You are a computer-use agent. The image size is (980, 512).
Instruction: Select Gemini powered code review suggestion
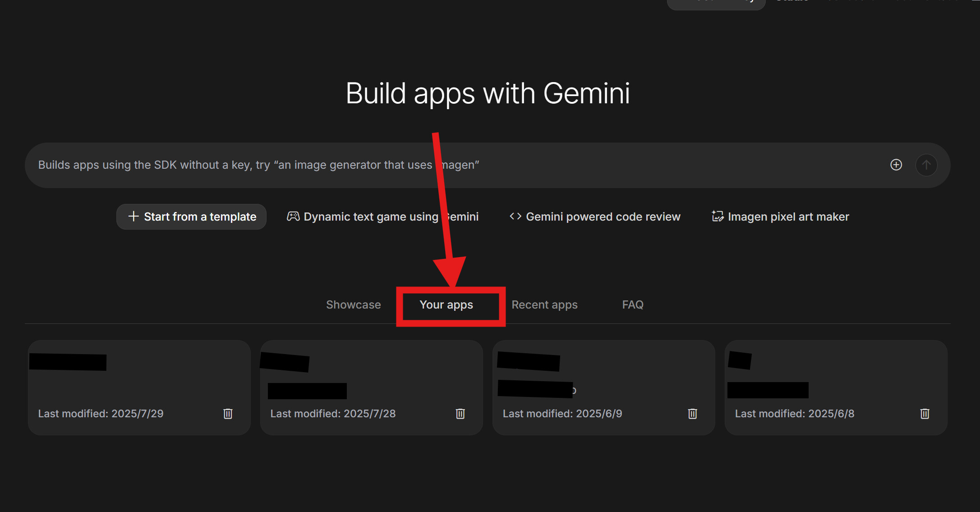(603, 217)
